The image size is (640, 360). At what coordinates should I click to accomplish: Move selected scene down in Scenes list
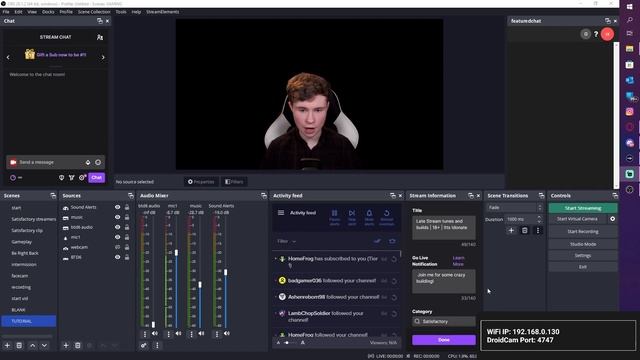(x=44, y=345)
